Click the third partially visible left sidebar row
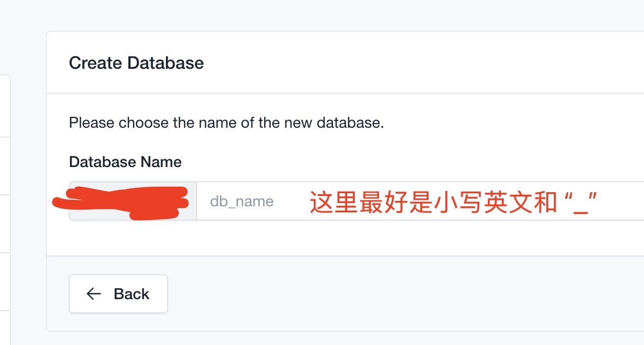Viewport: 644px width, 345px height. click(5, 224)
